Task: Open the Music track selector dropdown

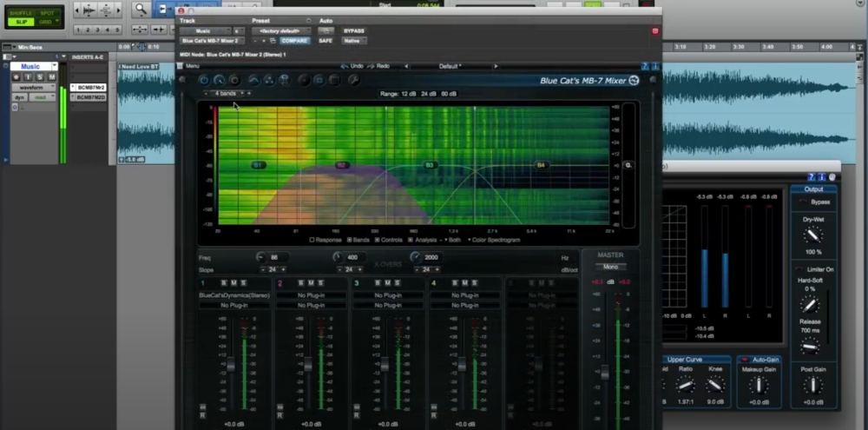Action: pos(204,31)
